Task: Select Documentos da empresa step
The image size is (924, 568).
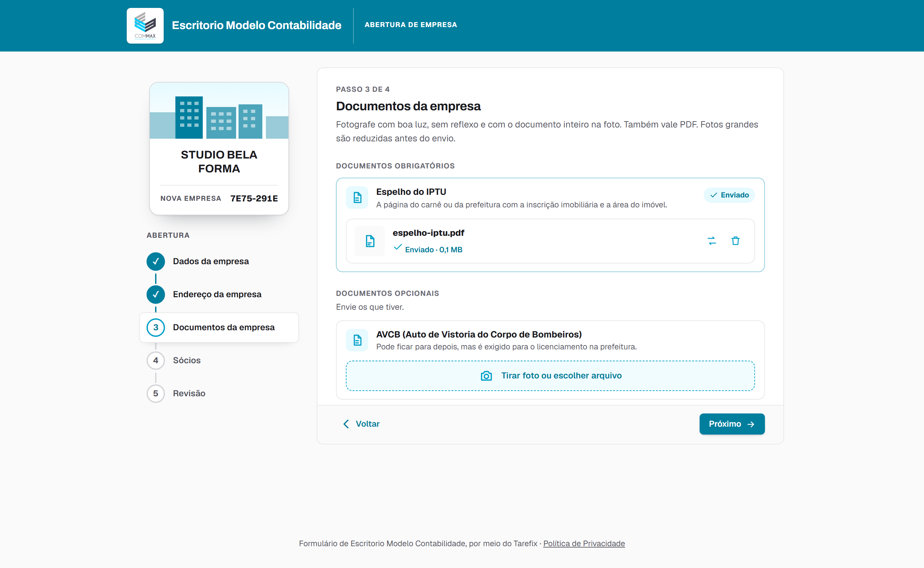Action: (x=219, y=328)
